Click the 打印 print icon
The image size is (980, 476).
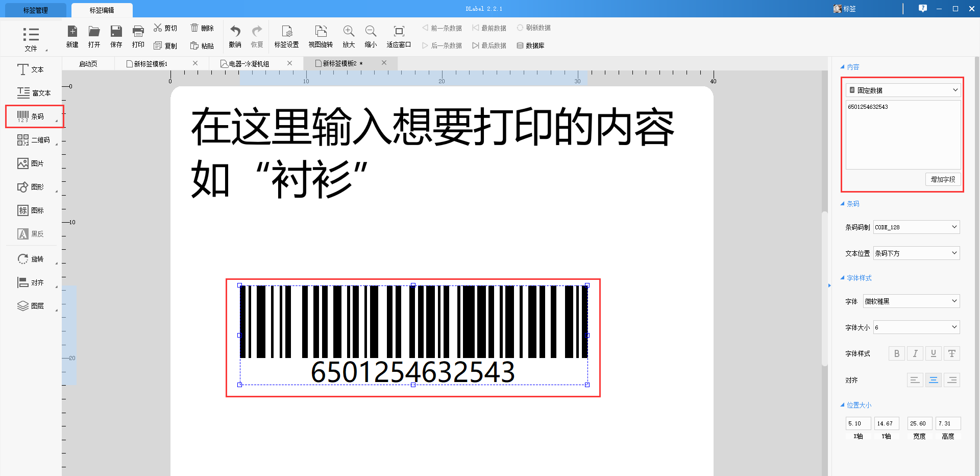[x=138, y=31]
